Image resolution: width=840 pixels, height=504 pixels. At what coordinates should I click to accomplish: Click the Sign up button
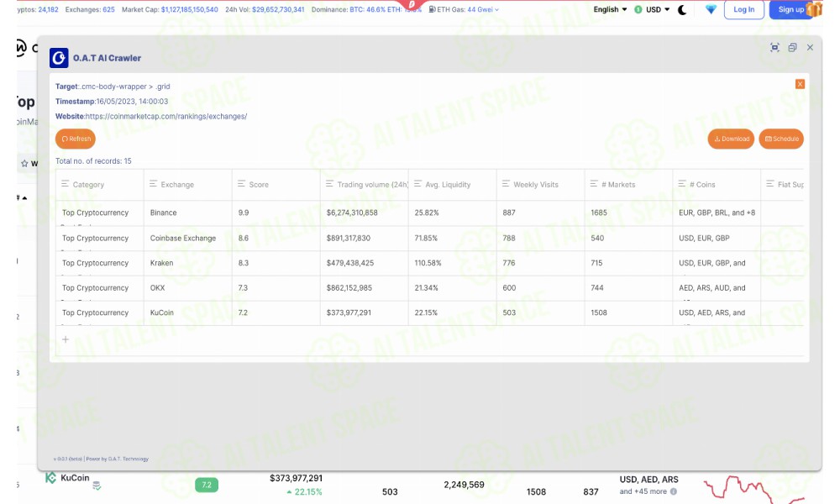[790, 9]
